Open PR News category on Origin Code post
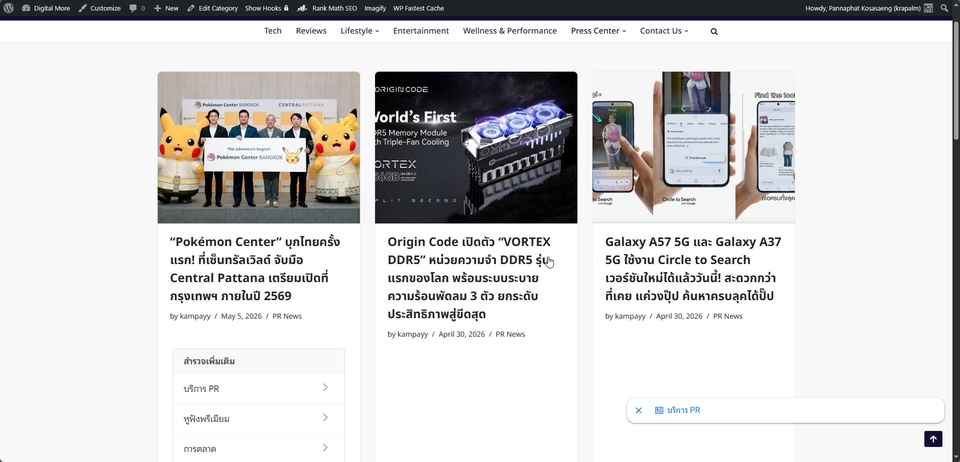Viewport: 960px width, 462px height. click(x=510, y=334)
